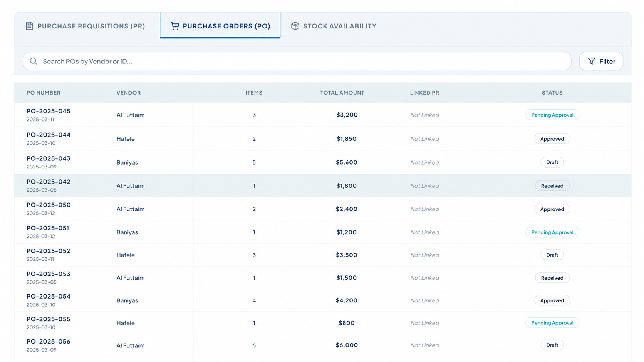Image resolution: width=644 pixels, height=362 pixels.
Task: Open order PO-2025-050
Action: (x=49, y=205)
